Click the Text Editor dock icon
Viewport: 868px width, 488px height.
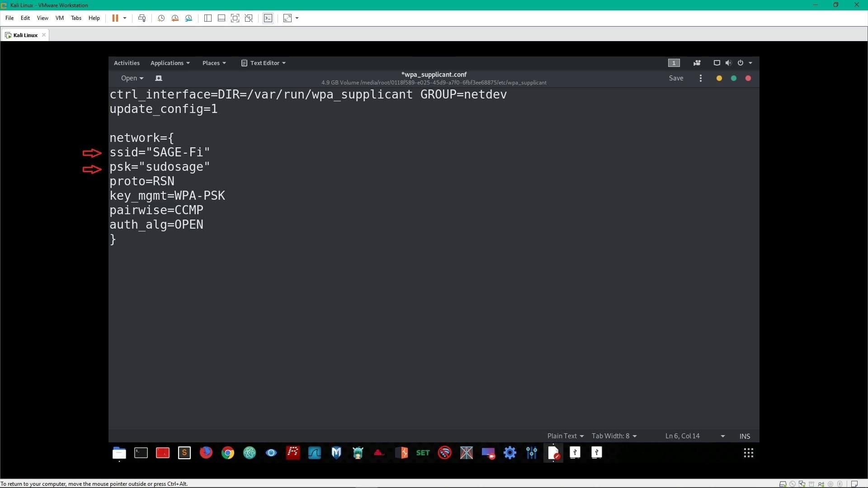click(553, 453)
